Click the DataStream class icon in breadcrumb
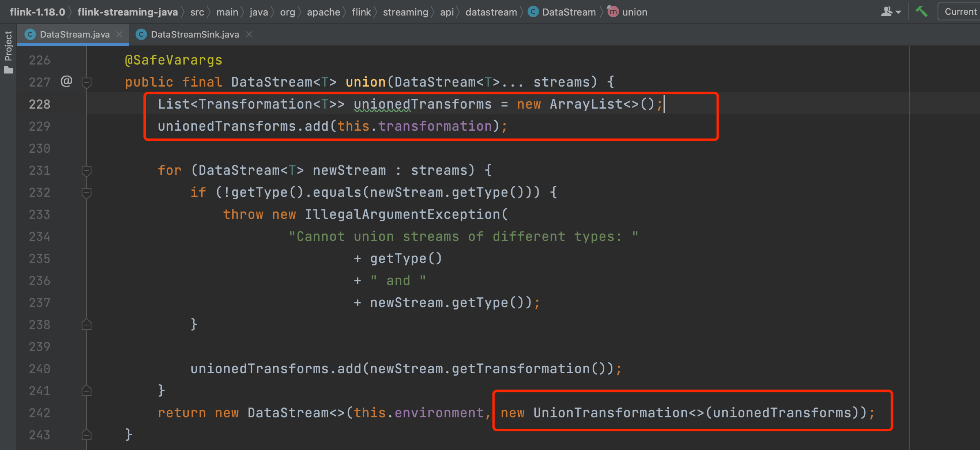Image resolution: width=980 pixels, height=450 pixels. [x=533, y=12]
